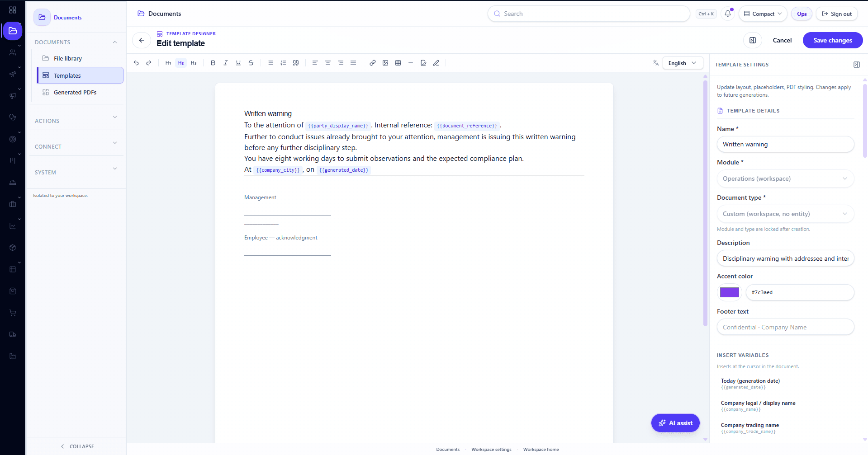Open the accent color swatch picker
The width and height of the screenshot is (868, 455).
[729, 292]
